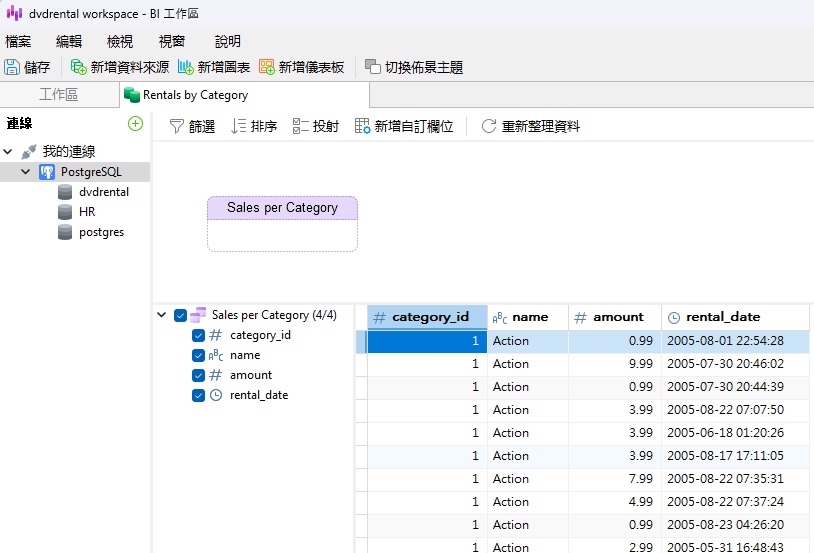Image resolution: width=814 pixels, height=553 pixels.
Task: Click the date cell 2005-08-23 04:26:20
Action: point(735,525)
